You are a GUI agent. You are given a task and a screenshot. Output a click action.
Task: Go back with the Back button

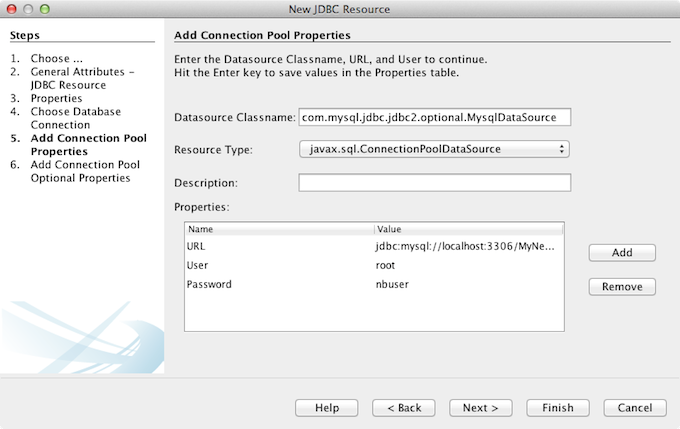404,407
